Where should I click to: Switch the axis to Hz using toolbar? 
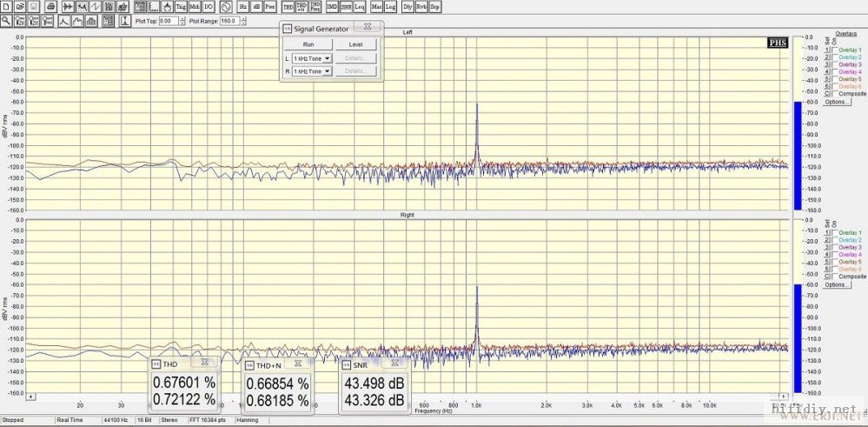click(x=242, y=6)
